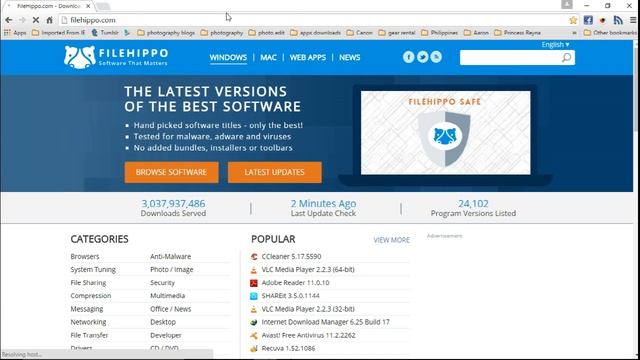
Task: Open FileHippo's Facebook page icon
Action: (x=409, y=57)
